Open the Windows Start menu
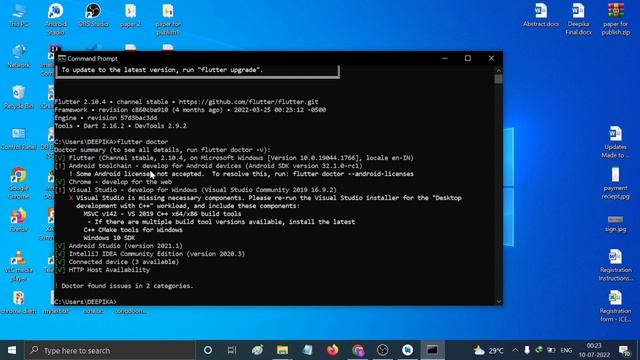 pos(12,350)
